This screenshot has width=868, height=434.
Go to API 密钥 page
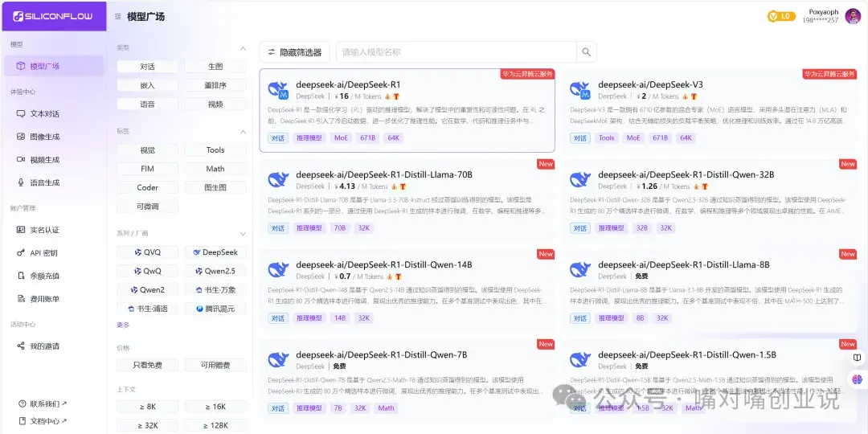click(54, 253)
